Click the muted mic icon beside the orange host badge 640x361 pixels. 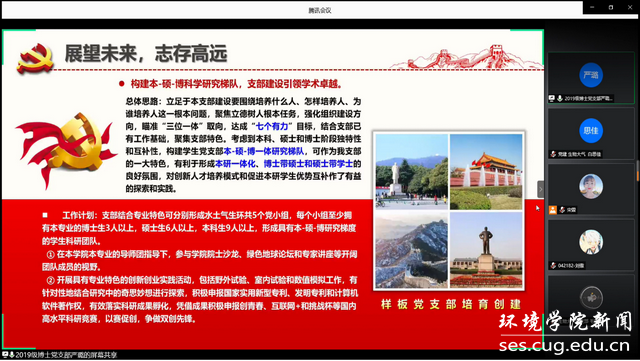(562, 210)
